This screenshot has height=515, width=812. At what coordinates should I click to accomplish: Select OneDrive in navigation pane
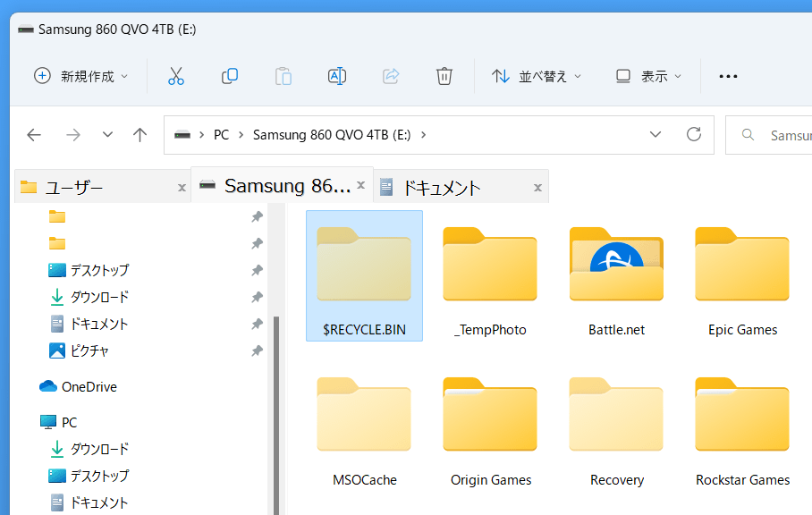coord(78,386)
